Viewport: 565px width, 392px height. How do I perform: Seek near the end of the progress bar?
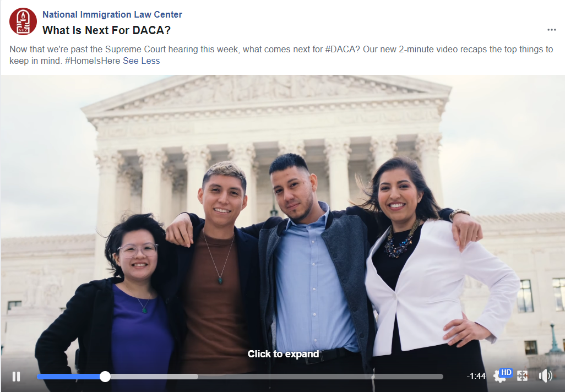pos(432,377)
